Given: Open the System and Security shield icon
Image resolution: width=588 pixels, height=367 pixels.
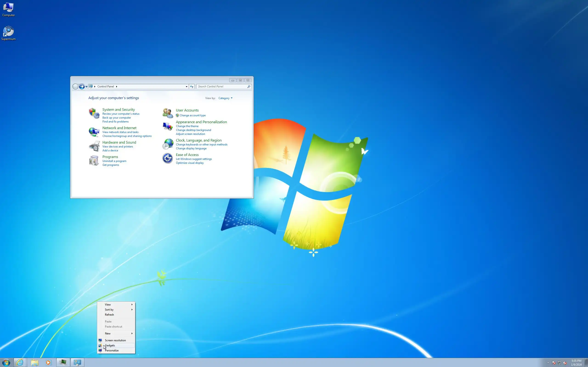Looking at the screenshot, I should (x=94, y=113).
